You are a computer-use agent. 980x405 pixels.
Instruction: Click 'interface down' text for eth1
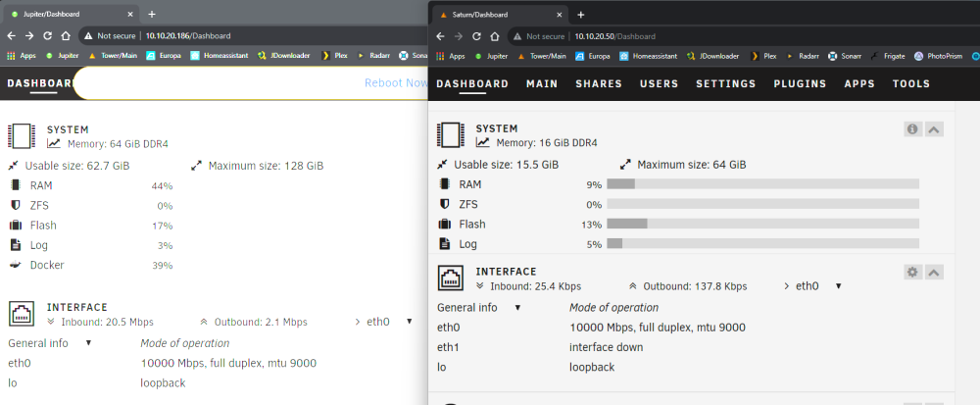[606, 347]
